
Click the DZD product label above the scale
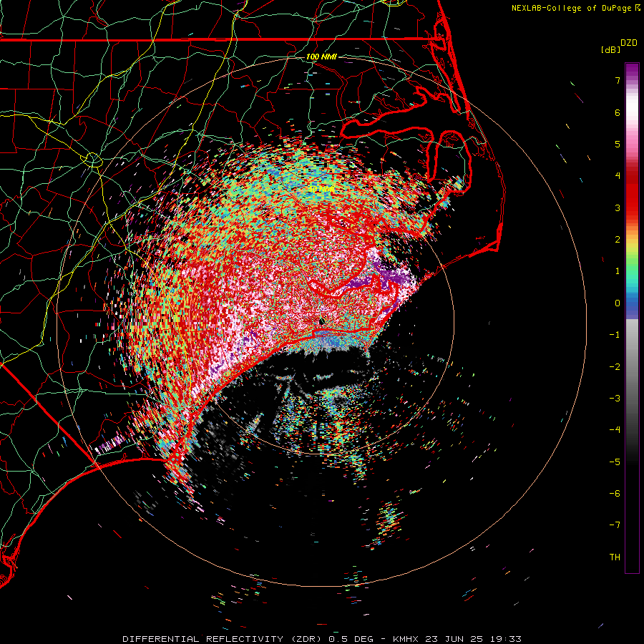click(x=629, y=43)
